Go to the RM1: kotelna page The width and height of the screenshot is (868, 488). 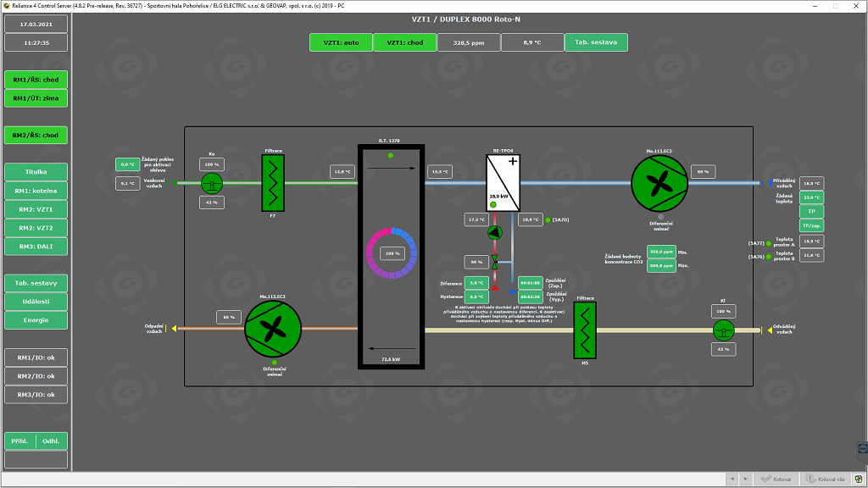(36, 191)
